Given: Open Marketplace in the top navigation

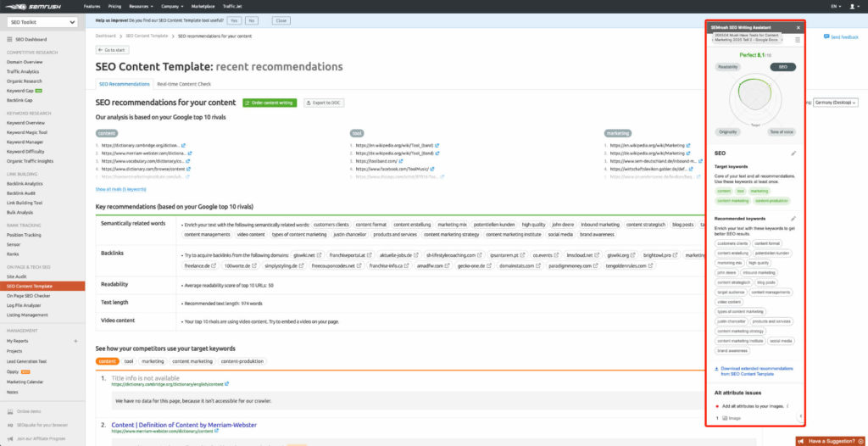Looking at the screenshot, I should click(203, 7).
